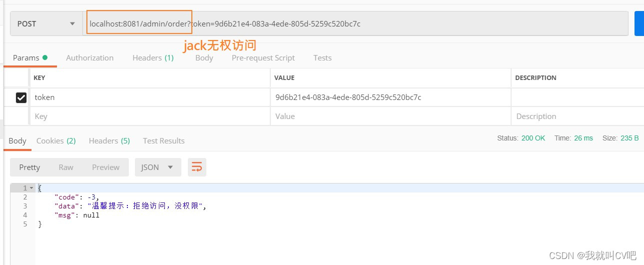The height and width of the screenshot is (265, 644).
Task: Click the token value cell 9d6b21e4-083a-4ede-805d-5259c520bc7c
Action: (x=390, y=97)
